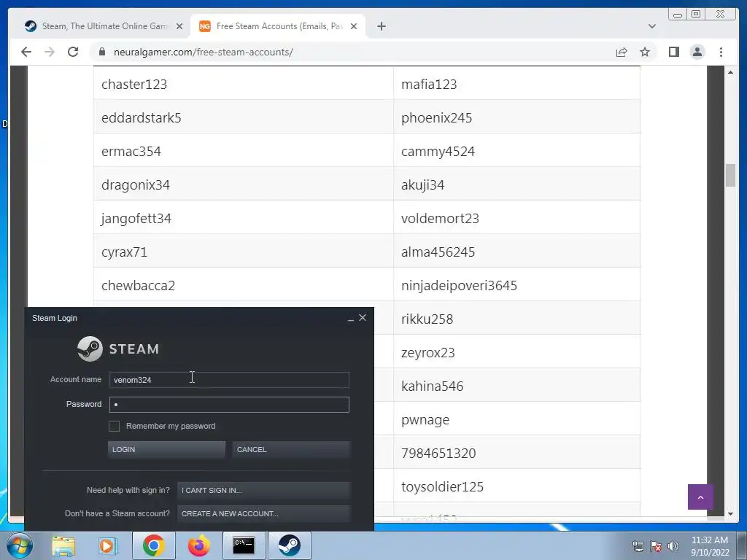The height and width of the screenshot is (560, 747).
Task: Open Chrome side panel icon
Action: point(673,52)
